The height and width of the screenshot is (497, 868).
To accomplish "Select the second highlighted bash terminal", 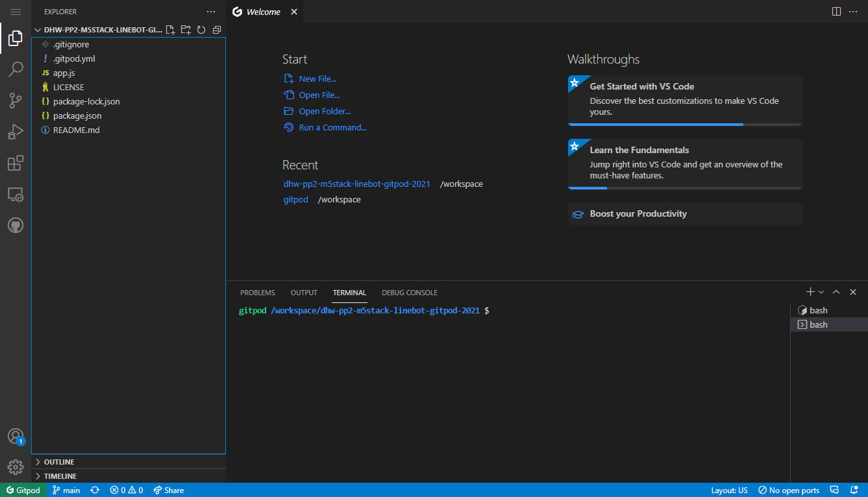I will 829,324.
